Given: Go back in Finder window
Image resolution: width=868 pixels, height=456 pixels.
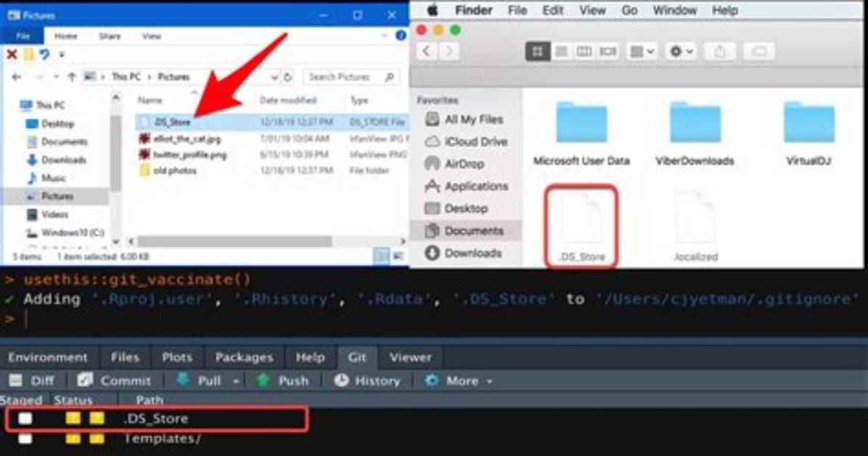Looking at the screenshot, I should 426,52.
